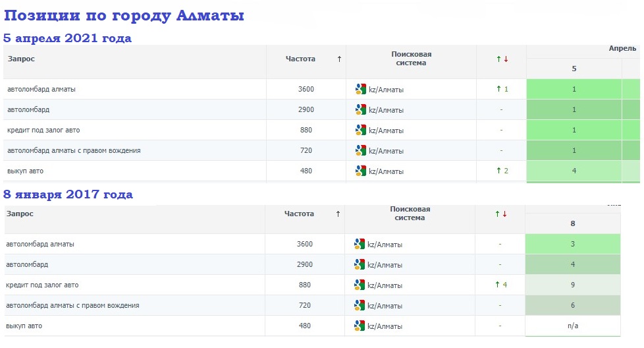The height and width of the screenshot is (348, 644).
Task: Click search engine icon for 'автоломбард' in 2017 table
Action: tap(359, 264)
